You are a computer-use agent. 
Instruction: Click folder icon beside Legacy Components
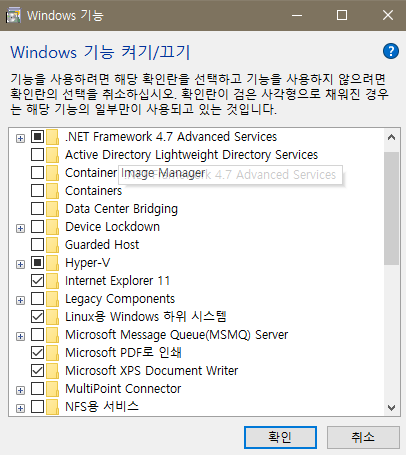click(53, 299)
